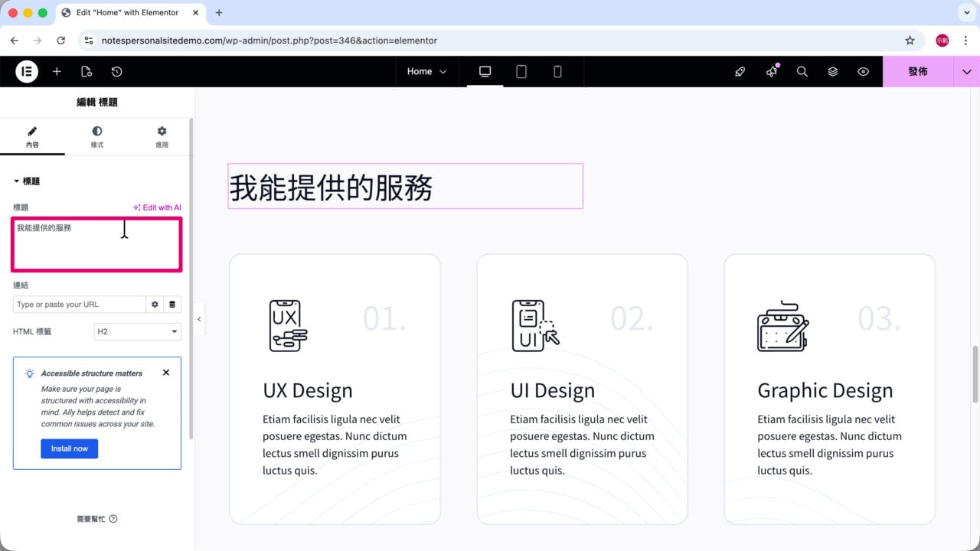
Task: Click the Graphic Design description paragraph
Action: tap(829, 445)
